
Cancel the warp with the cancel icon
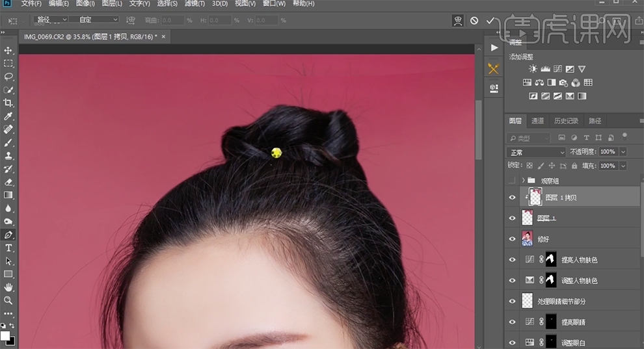point(474,21)
